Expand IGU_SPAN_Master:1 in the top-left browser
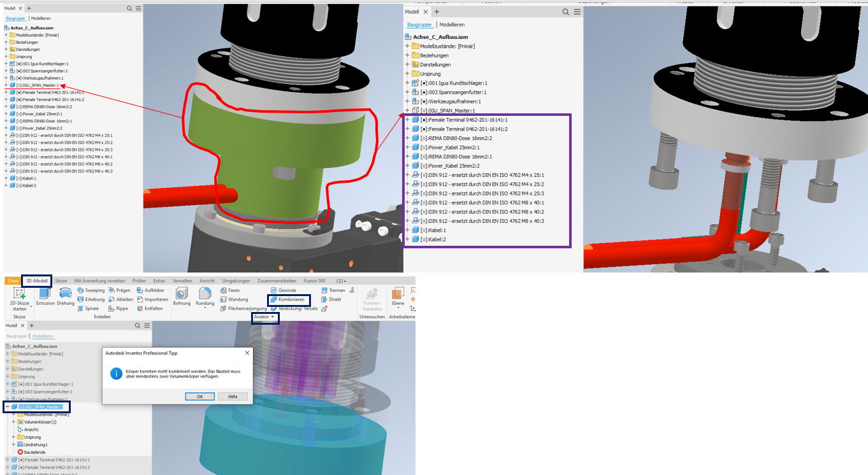This screenshot has height=475, width=868. (x=6, y=85)
